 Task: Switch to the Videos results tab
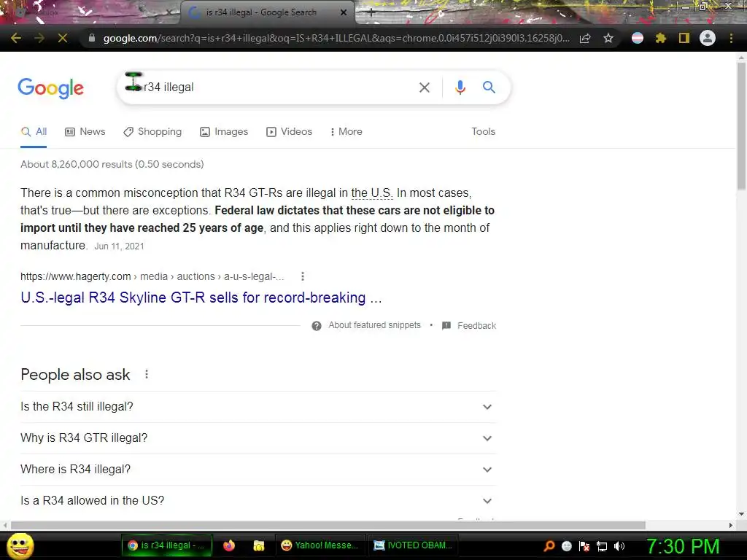coord(289,132)
